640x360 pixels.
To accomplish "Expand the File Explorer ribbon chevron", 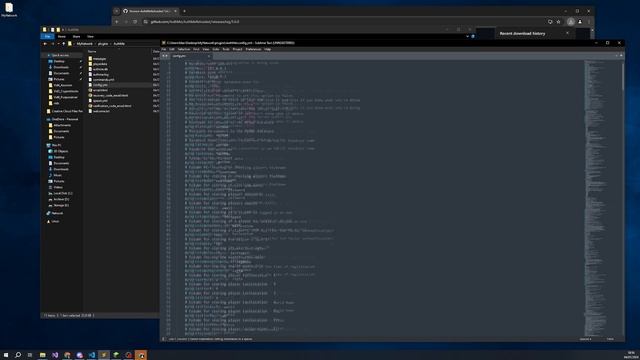I will (468, 36).
